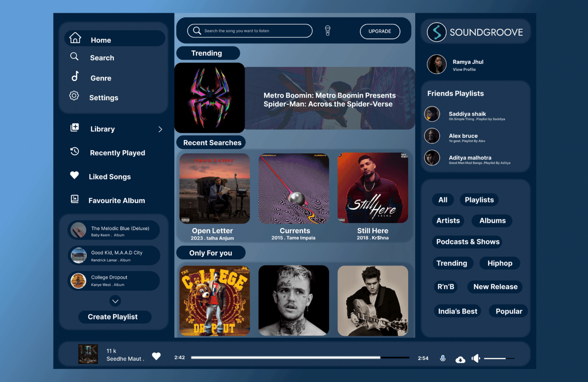The height and width of the screenshot is (382, 588).
Task: Click the Recently Played history icon
Action: pos(75,151)
